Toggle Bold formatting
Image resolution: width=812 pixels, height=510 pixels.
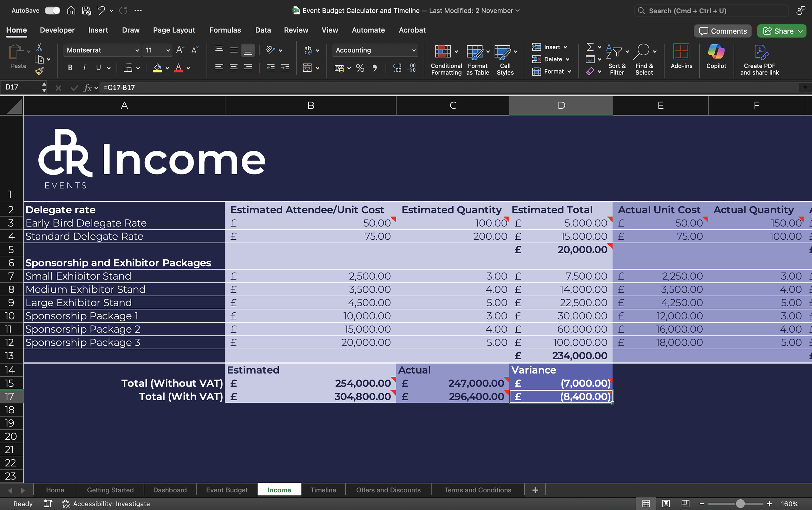(x=70, y=68)
